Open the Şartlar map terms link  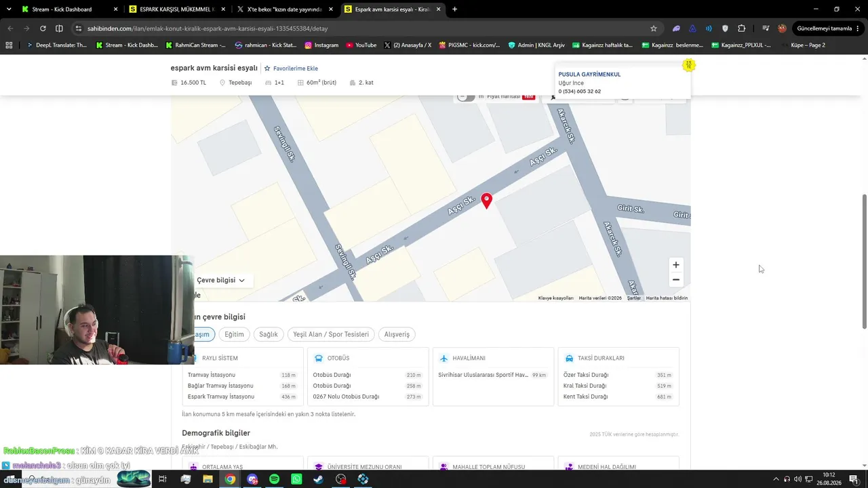tap(634, 298)
